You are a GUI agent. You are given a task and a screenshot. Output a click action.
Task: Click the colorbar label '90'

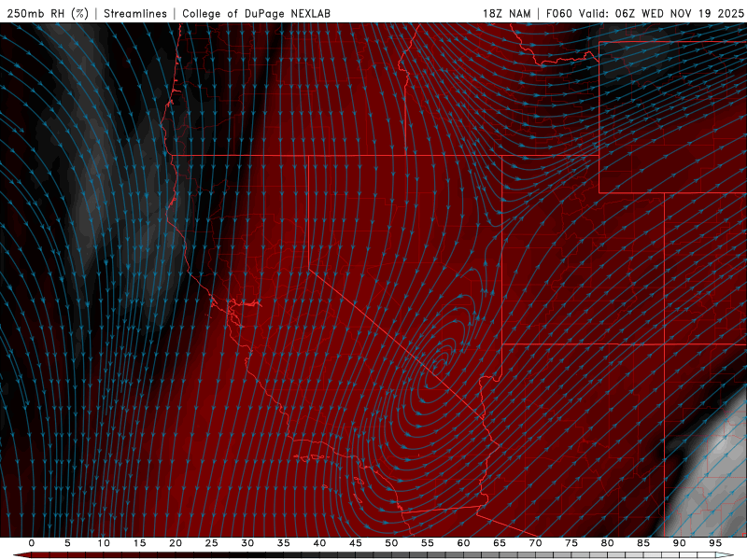(679, 543)
